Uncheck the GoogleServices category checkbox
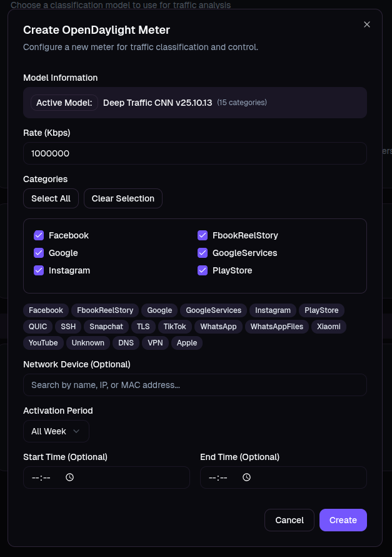 [x=203, y=253]
